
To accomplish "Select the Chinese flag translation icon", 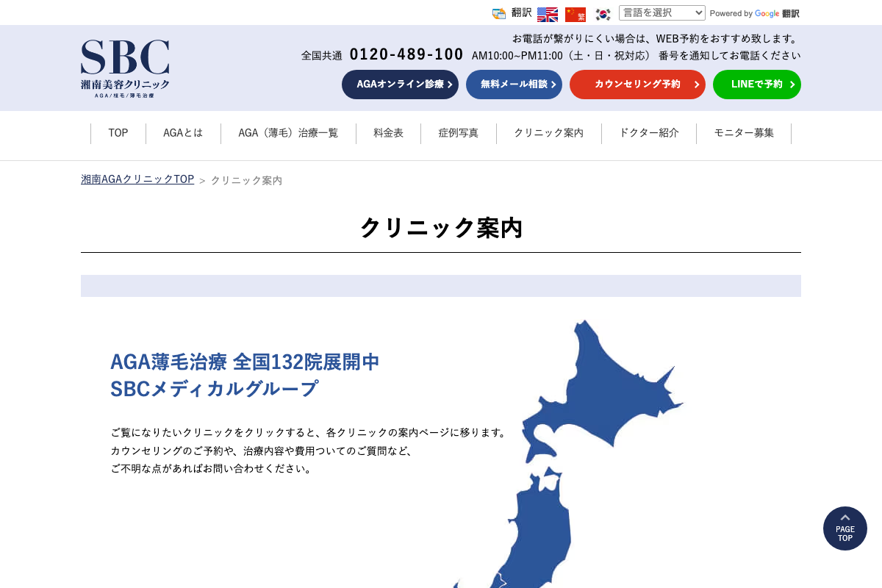I will point(575,14).
